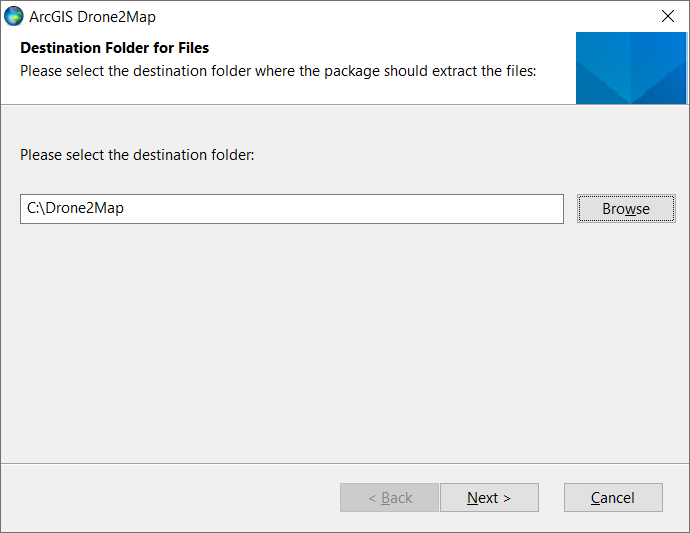The image size is (690, 533).
Task: Click the 'Please select the destination folder:' label
Action: point(137,155)
